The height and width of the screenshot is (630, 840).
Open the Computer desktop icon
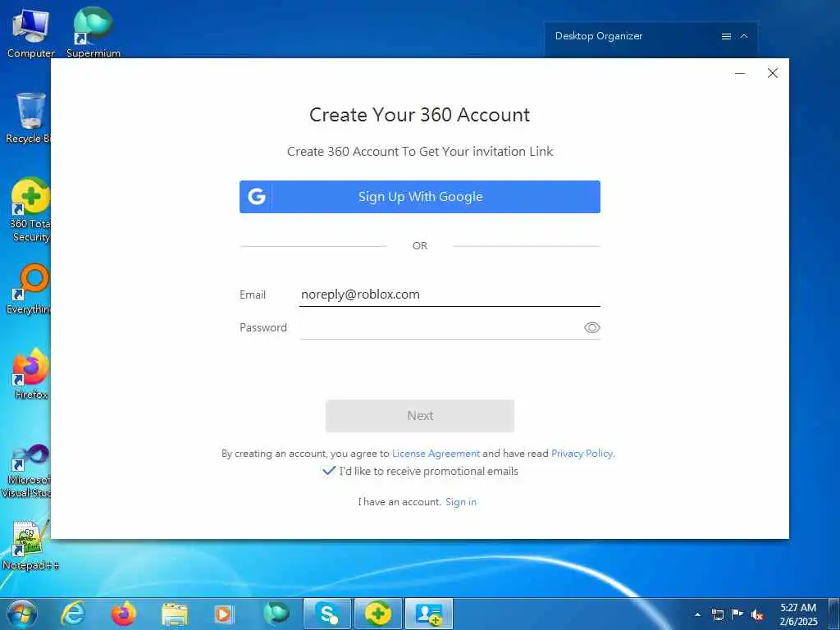(30, 33)
